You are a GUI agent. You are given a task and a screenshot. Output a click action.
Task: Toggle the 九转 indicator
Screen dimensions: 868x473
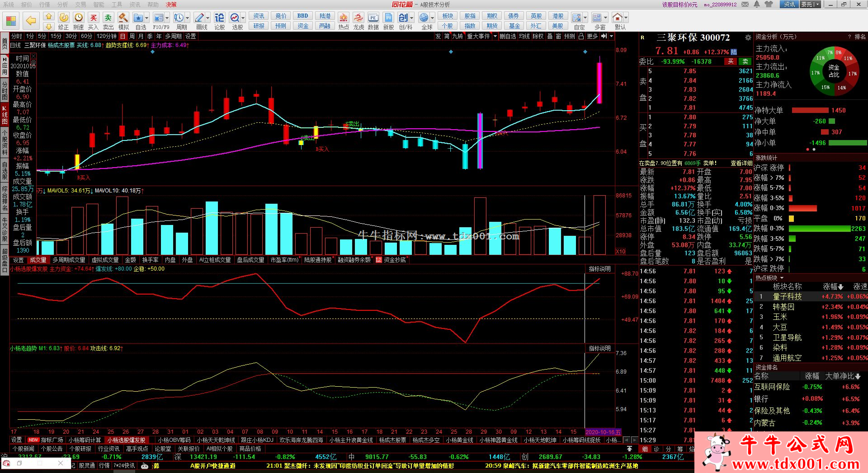458,36
